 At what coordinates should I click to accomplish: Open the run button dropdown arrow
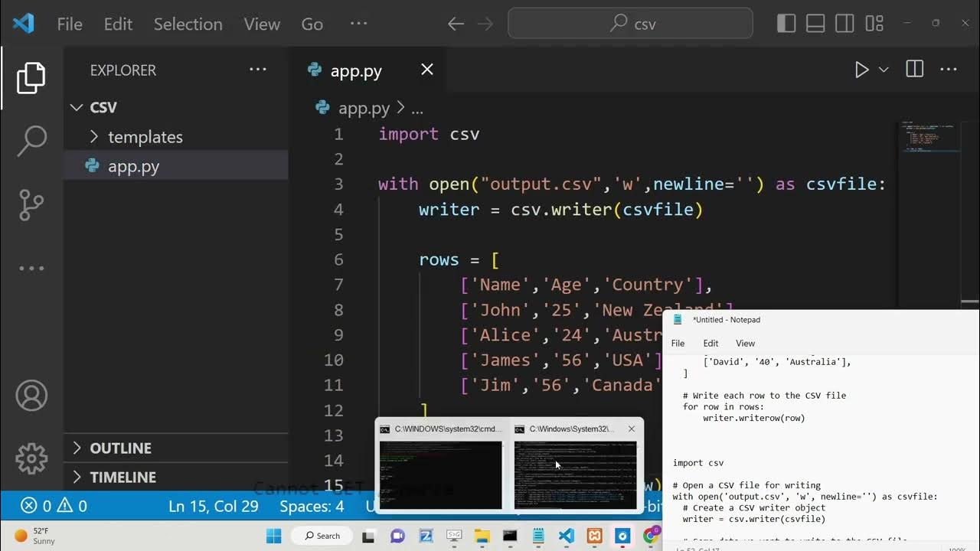tap(884, 70)
